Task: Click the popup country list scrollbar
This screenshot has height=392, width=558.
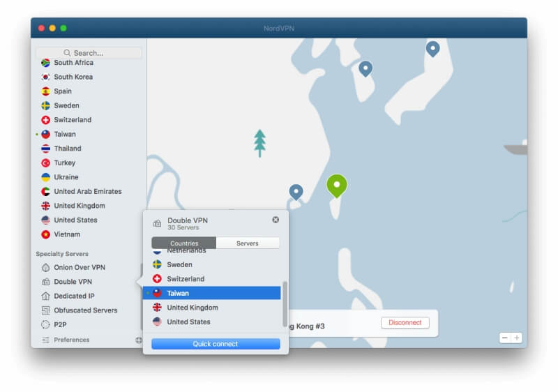Action: 285,303
